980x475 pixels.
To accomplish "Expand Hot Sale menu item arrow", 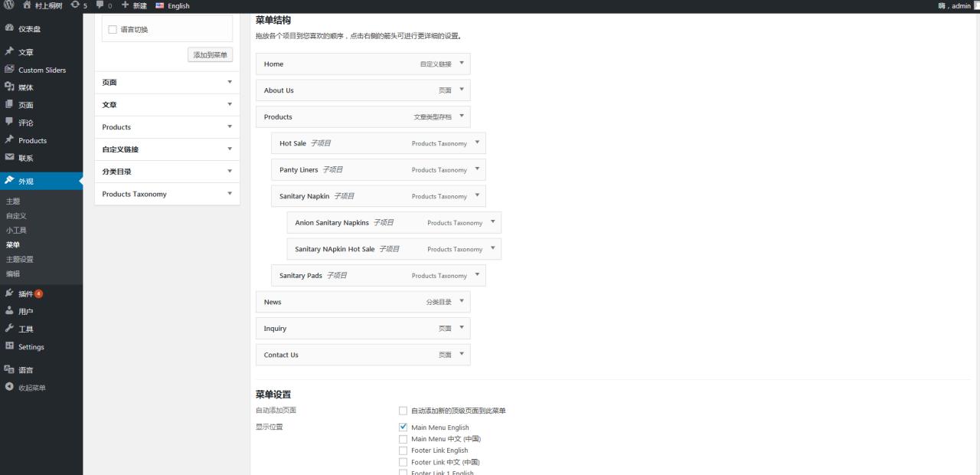I will click(477, 142).
